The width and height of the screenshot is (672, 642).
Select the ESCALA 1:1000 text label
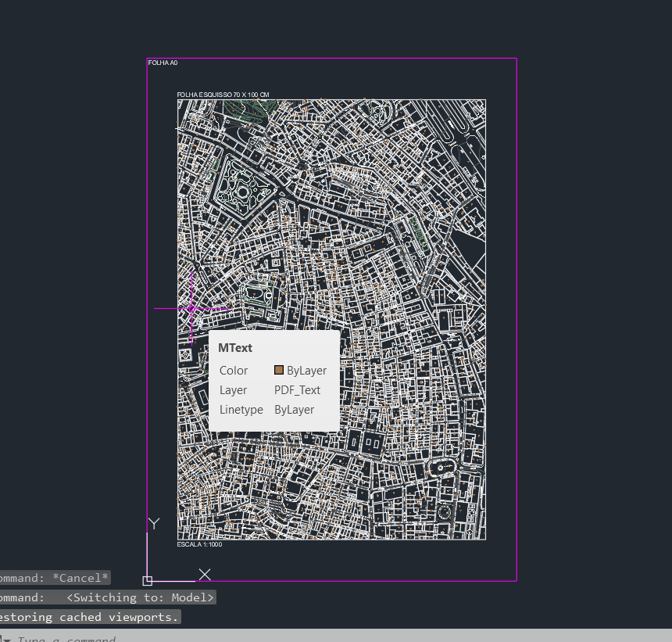199,544
